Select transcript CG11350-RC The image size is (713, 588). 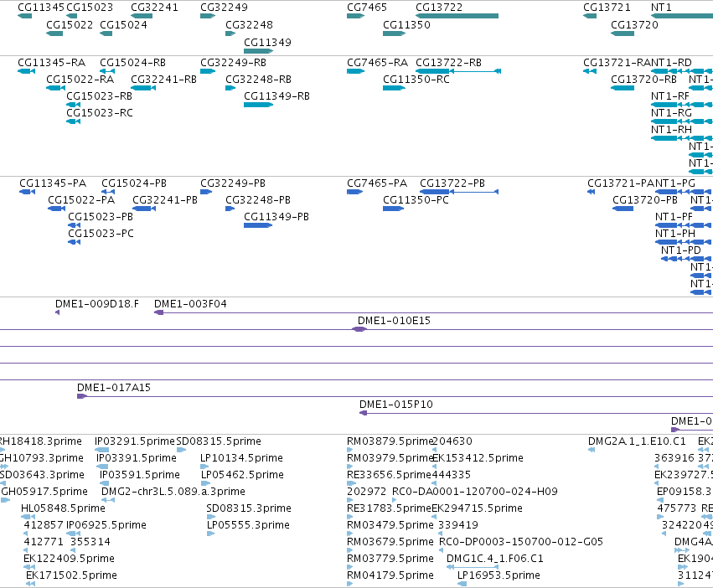[394, 88]
